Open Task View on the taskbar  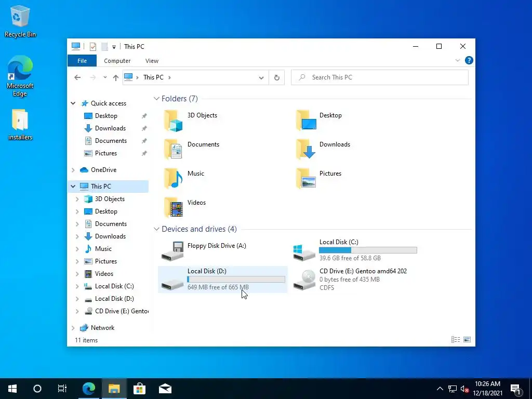point(62,389)
